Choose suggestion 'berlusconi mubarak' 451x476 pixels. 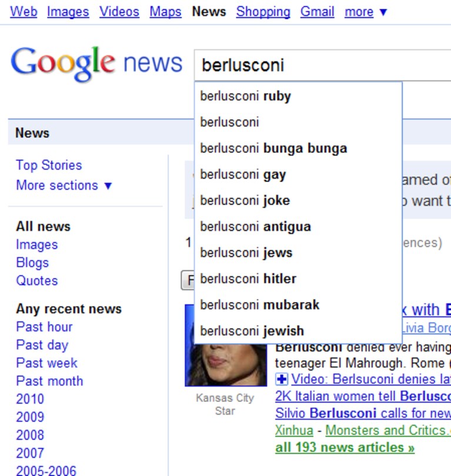pyautogui.click(x=298, y=305)
